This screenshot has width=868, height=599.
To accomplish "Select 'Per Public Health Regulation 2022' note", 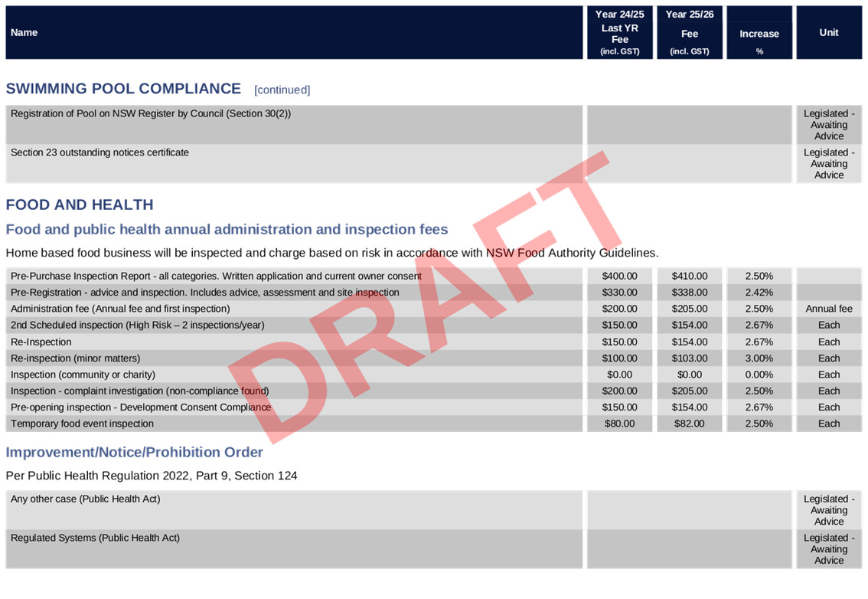I will click(x=151, y=476).
